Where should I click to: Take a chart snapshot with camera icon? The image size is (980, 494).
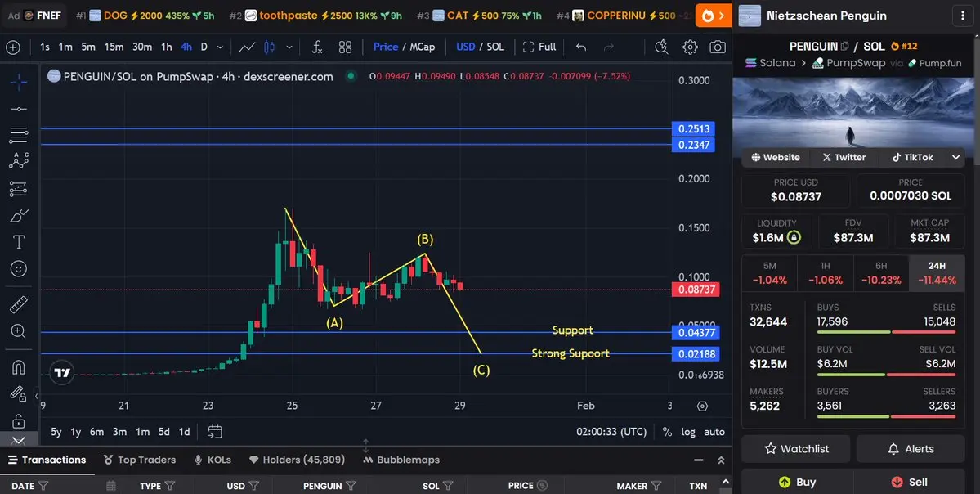pos(718,47)
